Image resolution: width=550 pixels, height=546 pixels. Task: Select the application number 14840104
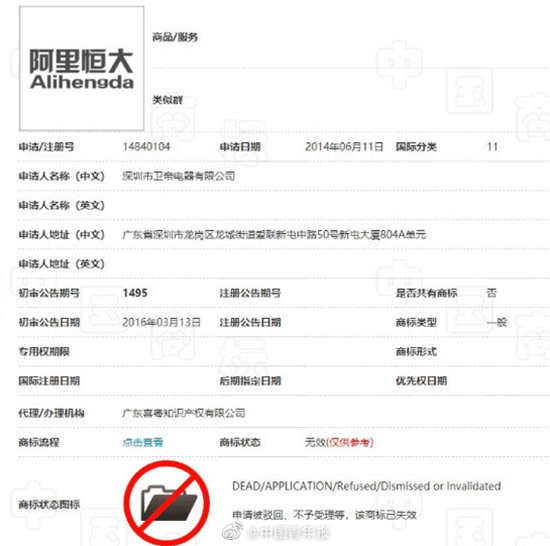pos(146,147)
